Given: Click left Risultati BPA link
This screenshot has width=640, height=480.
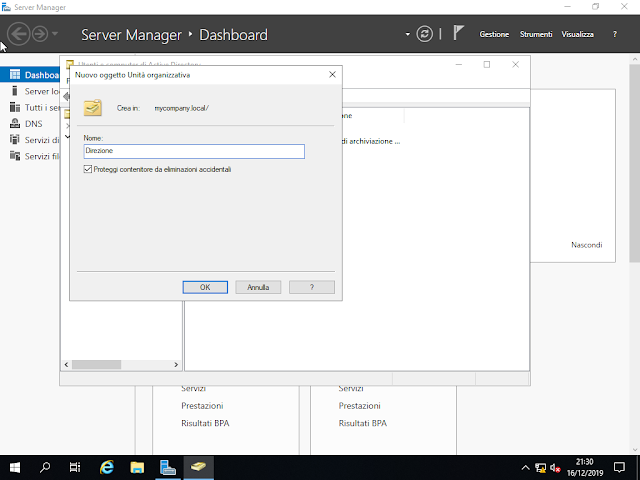Looking at the screenshot, I should 205,423.
